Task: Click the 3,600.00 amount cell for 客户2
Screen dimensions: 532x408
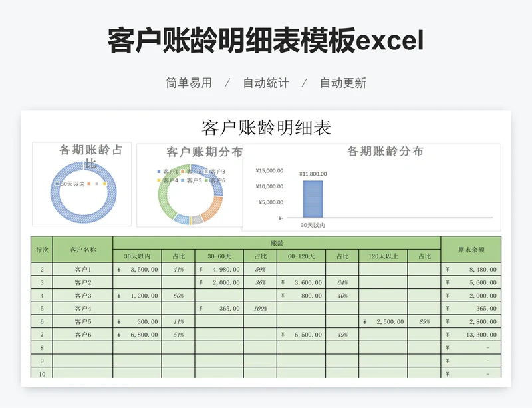Action: point(301,282)
